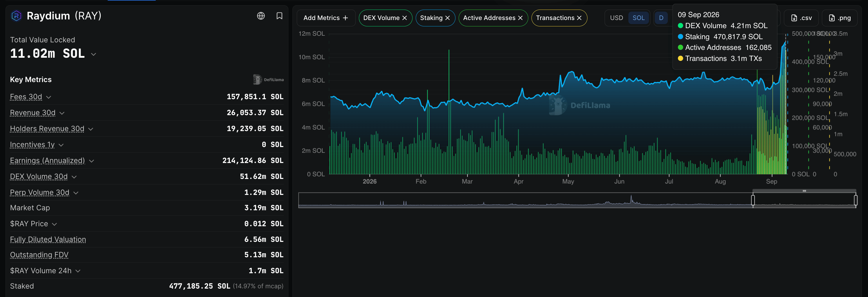This screenshot has width=868, height=297.
Task: Click the Perp Volume 30d label
Action: [x=40, y=192]
